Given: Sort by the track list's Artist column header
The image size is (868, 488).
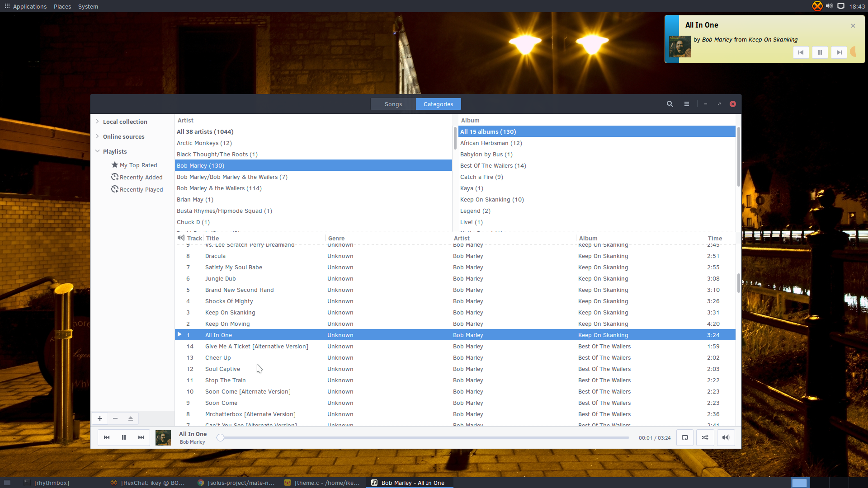Looking at the screenshot, I should 514,238.
